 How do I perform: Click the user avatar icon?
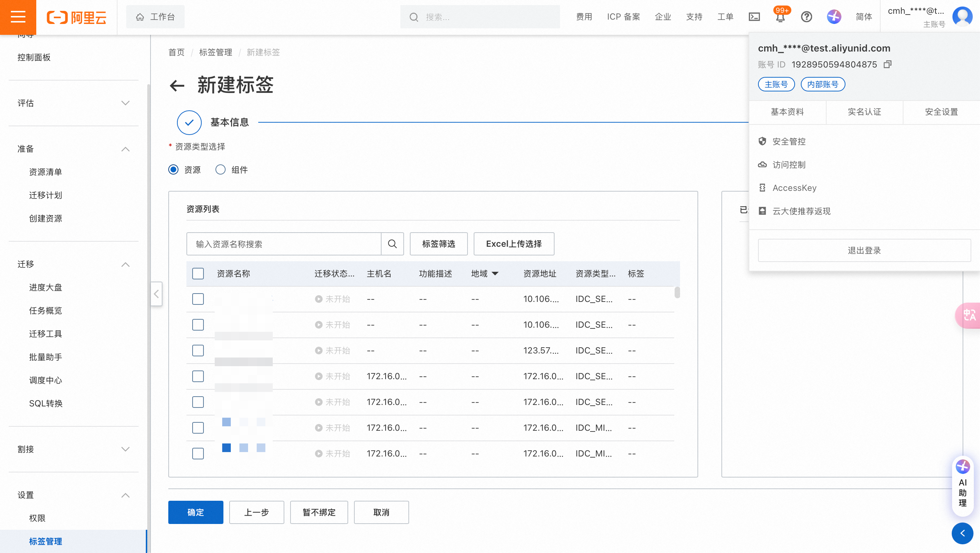(962, 17)
